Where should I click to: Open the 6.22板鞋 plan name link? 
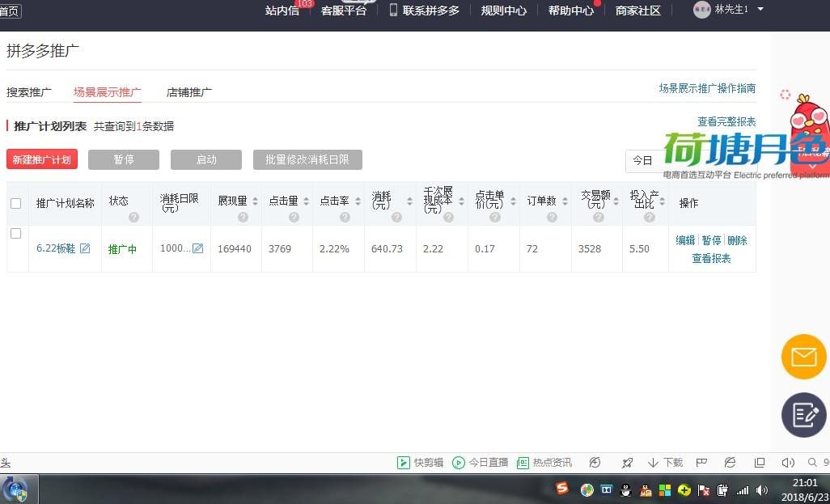pos(56,248)
